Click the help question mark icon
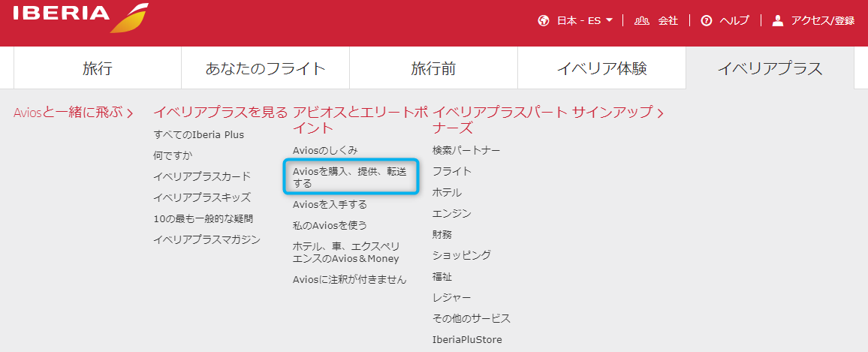868x352 pixels. click(x=706, y=20)
